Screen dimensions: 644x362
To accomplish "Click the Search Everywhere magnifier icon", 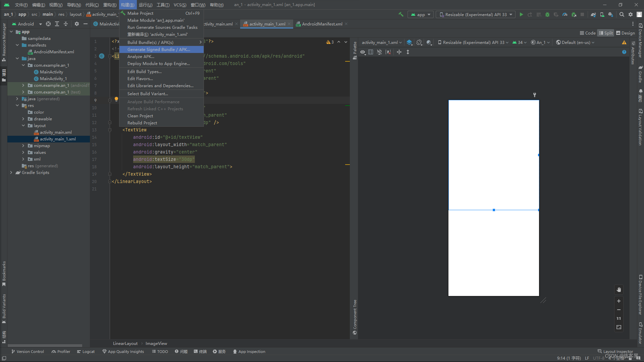I will pos(622,14).
